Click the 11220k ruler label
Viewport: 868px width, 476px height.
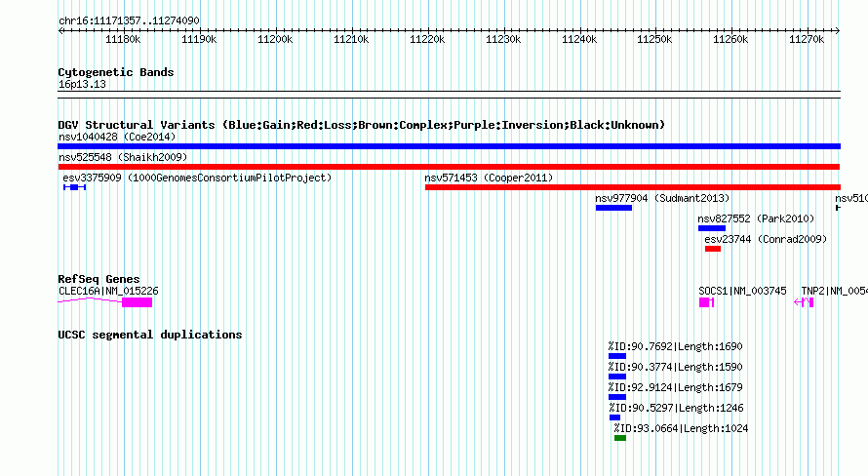(427, 40)
